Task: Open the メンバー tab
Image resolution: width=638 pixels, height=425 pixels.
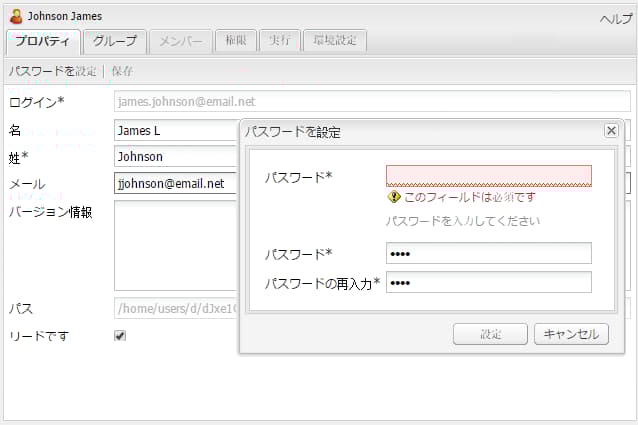Action: pos(181,41)
